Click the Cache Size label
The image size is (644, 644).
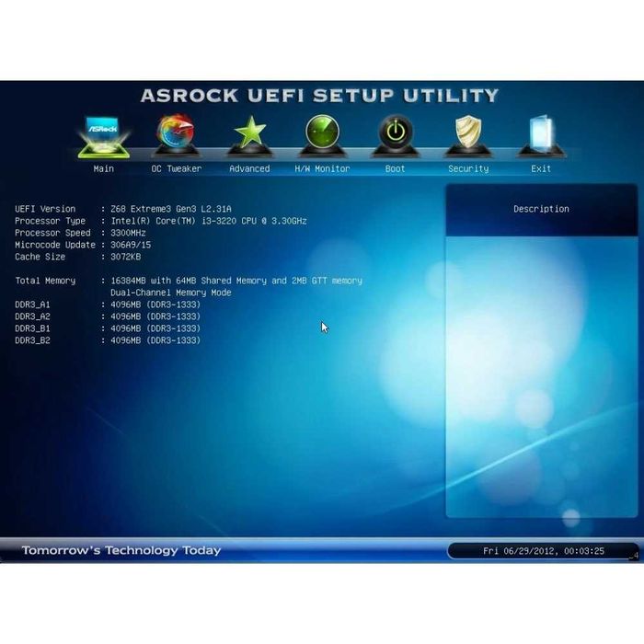[40, 257]
